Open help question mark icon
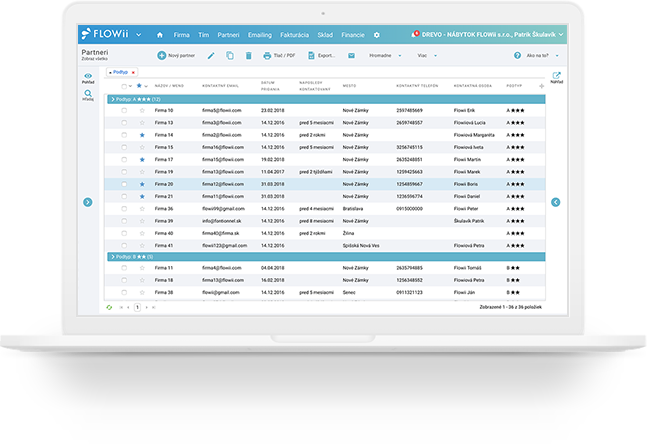This screenshot has height=444, width=648. (517, 55)
